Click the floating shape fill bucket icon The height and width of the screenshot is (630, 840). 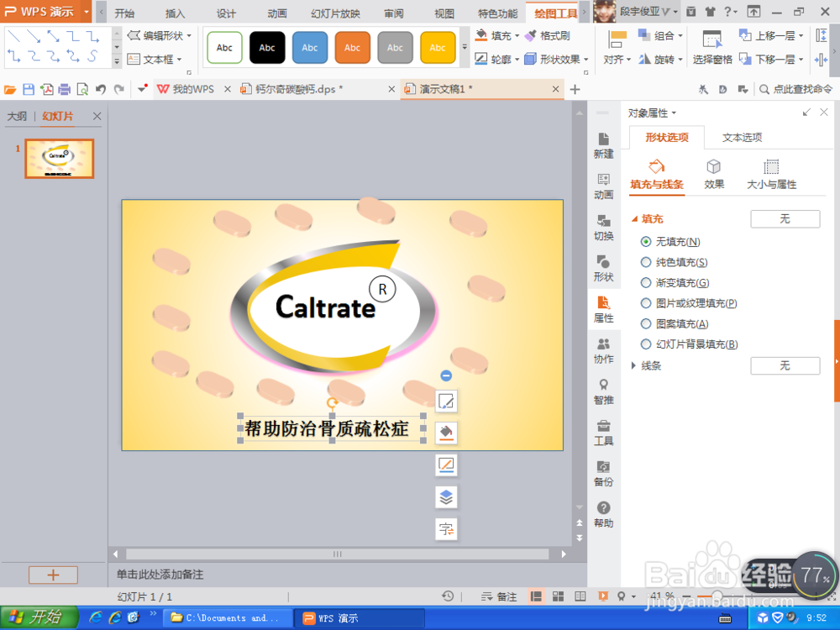pyautogui.click(x=446, y=433)
